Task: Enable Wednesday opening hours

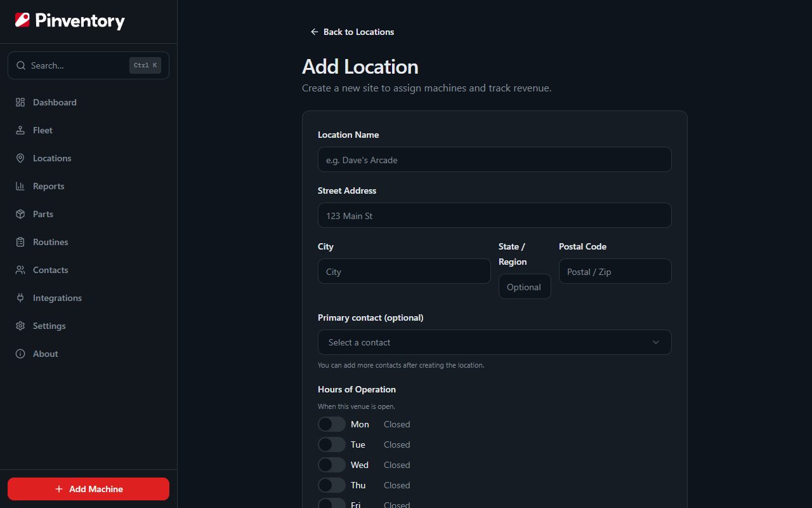Action: tap(332, 465)
